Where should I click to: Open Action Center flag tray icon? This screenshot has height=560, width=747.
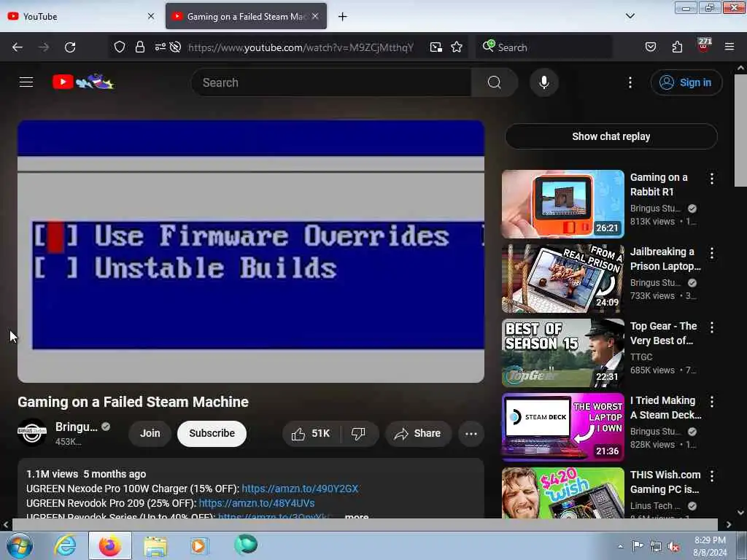click(x=638, y=546)
